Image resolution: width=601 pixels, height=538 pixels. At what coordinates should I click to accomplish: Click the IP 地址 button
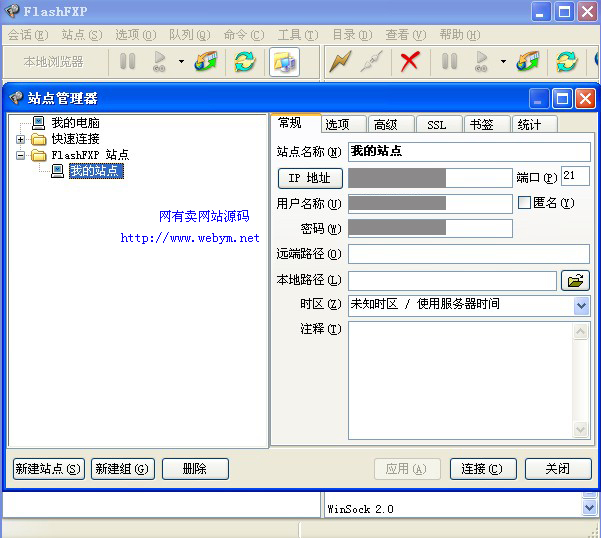point(310,178)
